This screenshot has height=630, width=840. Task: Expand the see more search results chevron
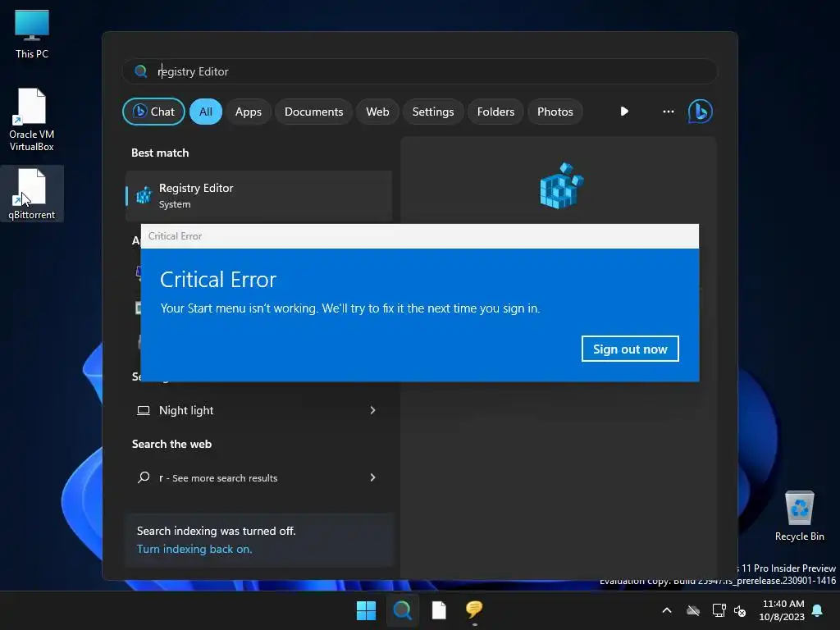pyautogui.click(x=373, y=477)
